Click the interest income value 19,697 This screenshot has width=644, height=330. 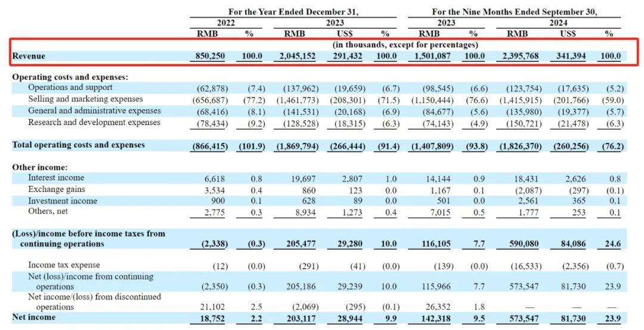(x=303, y=179)
